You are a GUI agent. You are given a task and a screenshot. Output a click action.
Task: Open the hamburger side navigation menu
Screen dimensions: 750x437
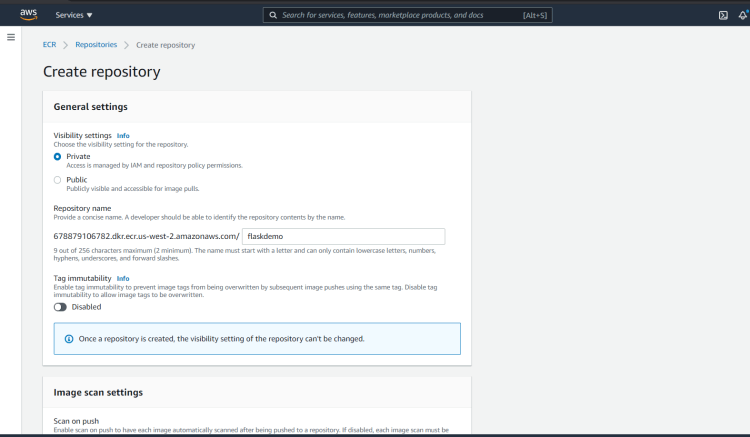click(x=11, y=37)
